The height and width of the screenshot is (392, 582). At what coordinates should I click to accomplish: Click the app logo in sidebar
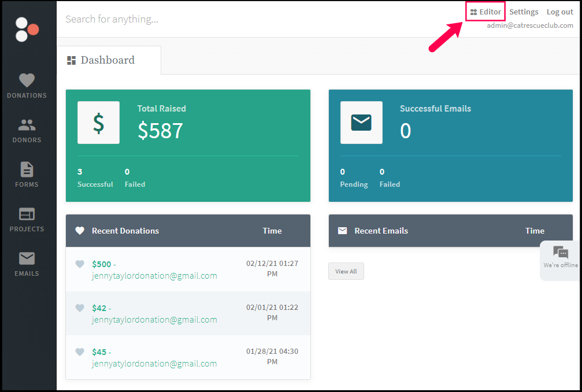point(27,29)
